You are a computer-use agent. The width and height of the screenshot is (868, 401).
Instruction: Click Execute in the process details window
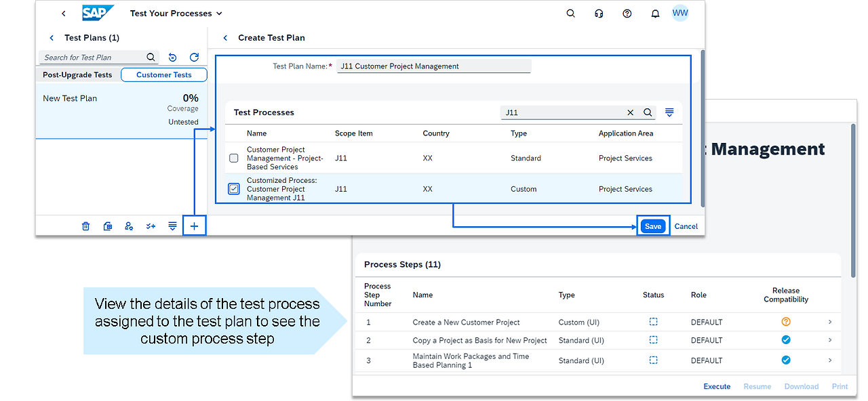717,387
